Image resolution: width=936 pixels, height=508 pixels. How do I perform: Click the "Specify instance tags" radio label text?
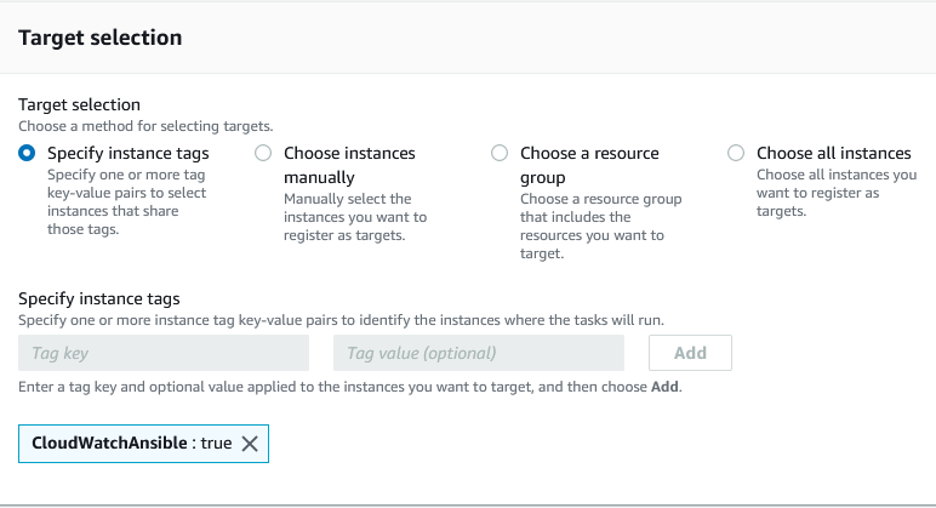pyautogui.click(x=128, y=153)
